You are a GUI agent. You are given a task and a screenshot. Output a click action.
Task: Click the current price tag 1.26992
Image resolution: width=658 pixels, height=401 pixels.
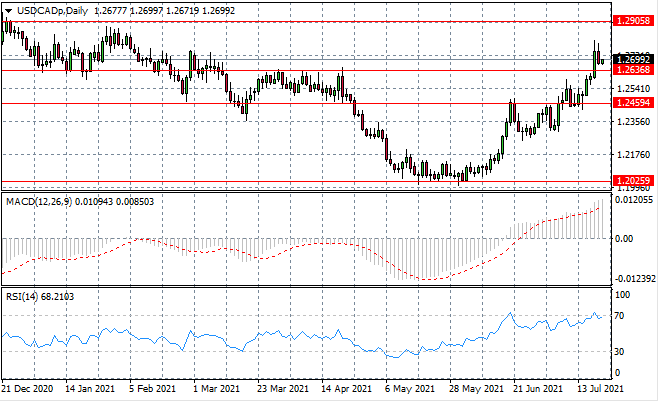click(x=632, y=58)
